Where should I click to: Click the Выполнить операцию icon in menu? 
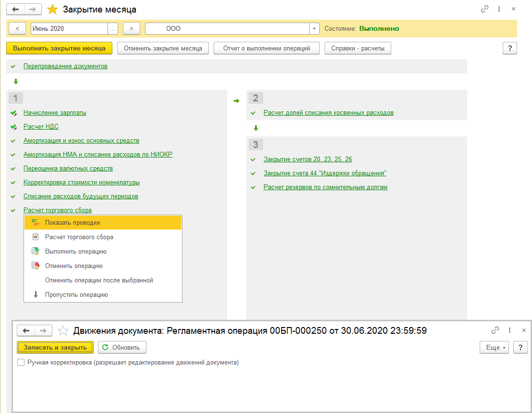35,251
